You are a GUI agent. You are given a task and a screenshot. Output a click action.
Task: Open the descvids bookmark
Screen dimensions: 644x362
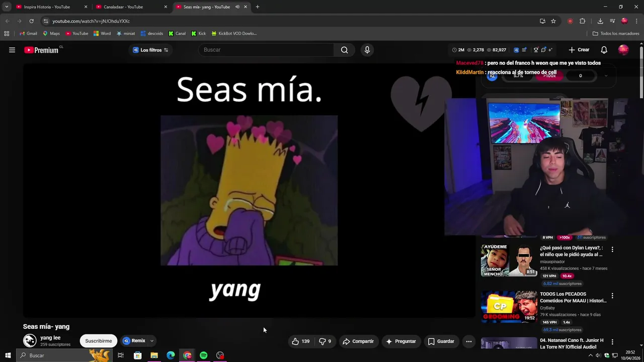[x=152, y=34]
